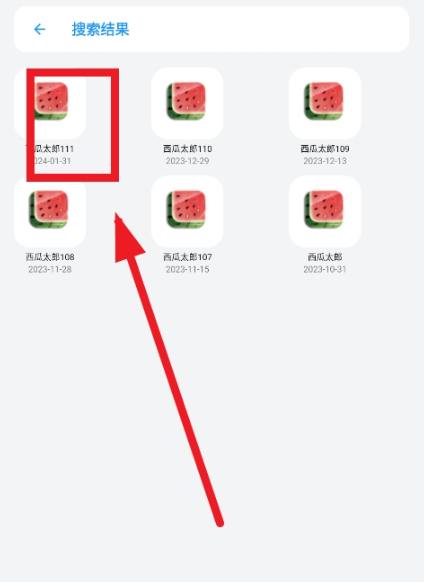This screenshot has height=582, width=424.
Task: Open the 西瓜太郎109 watermelon icon
Action: click(324, 101)
